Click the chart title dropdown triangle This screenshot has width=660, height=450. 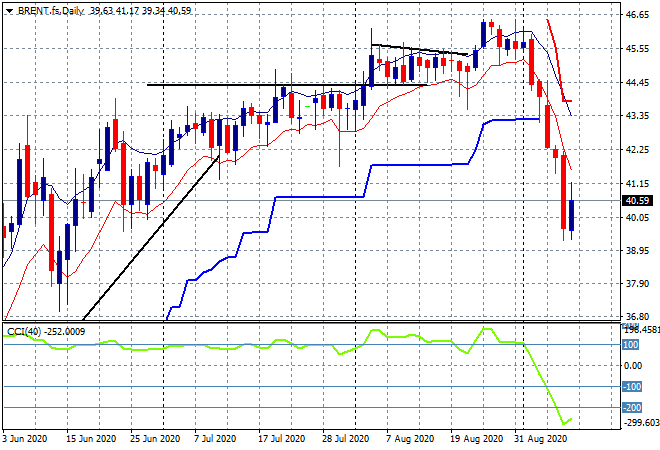point(9,11)
